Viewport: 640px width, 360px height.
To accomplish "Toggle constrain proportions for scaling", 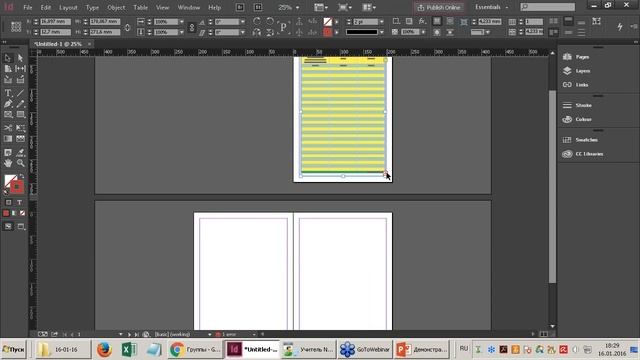I will click(192, 27).
